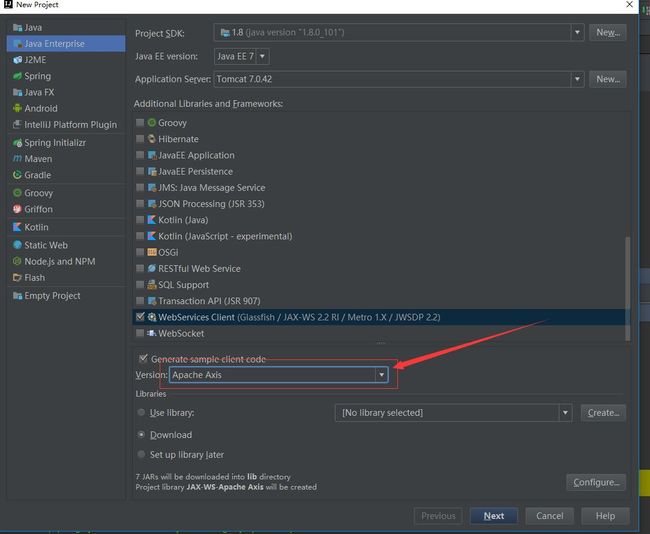Click the frameworks list vertical scrollbar
Viewport: 650px width, 534px height.
628,288
